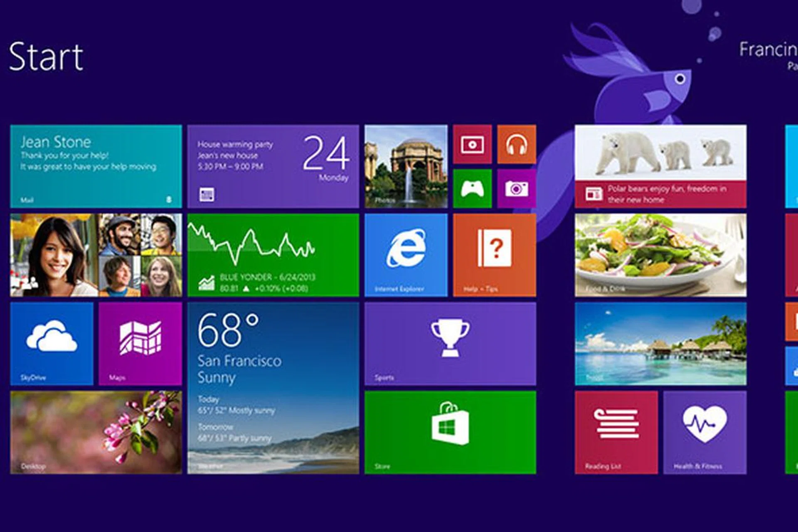This screenshot has height=532, width=798.
Task: Launch the SkyDrive tile
Action: [52, 344]
